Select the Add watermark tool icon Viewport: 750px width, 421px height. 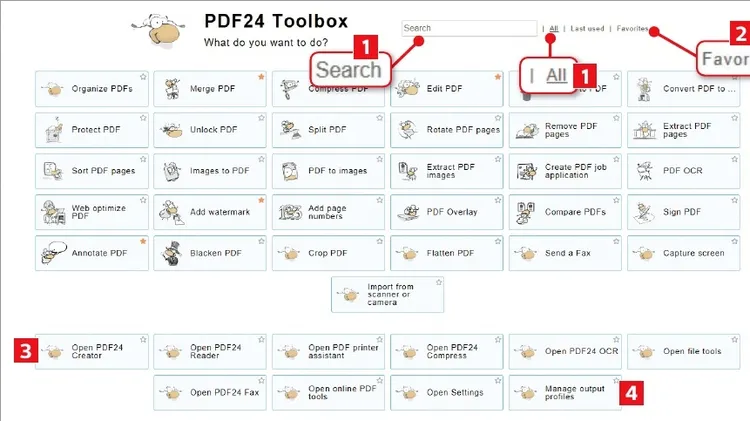[171, 212]
